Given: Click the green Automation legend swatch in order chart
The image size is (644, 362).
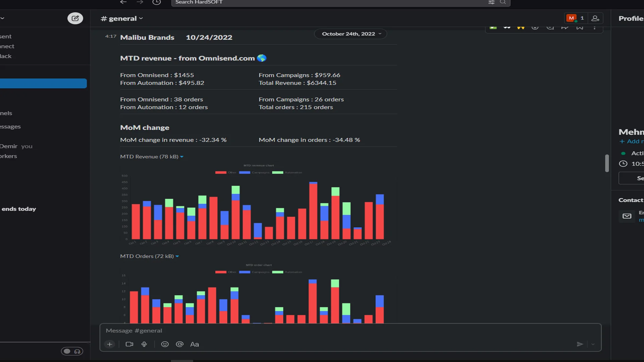Looking at the screenshot, I should click(277, 272).
